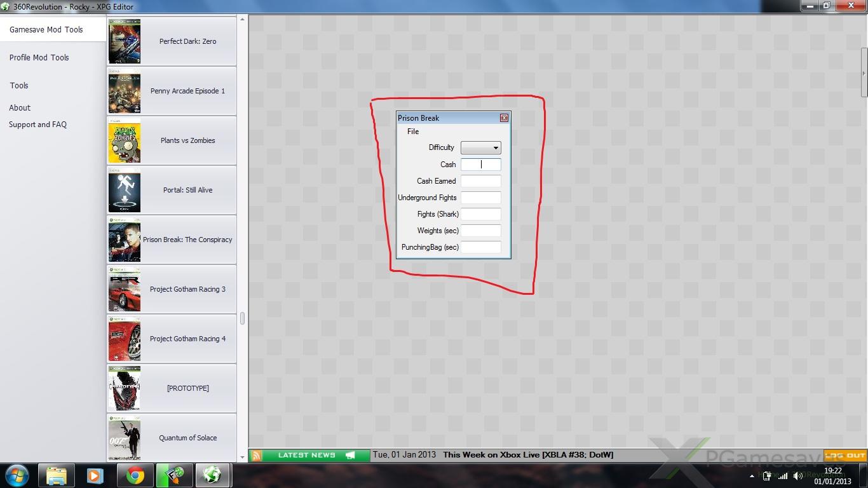Click the game list scrollbar thumb

point(242,318)
